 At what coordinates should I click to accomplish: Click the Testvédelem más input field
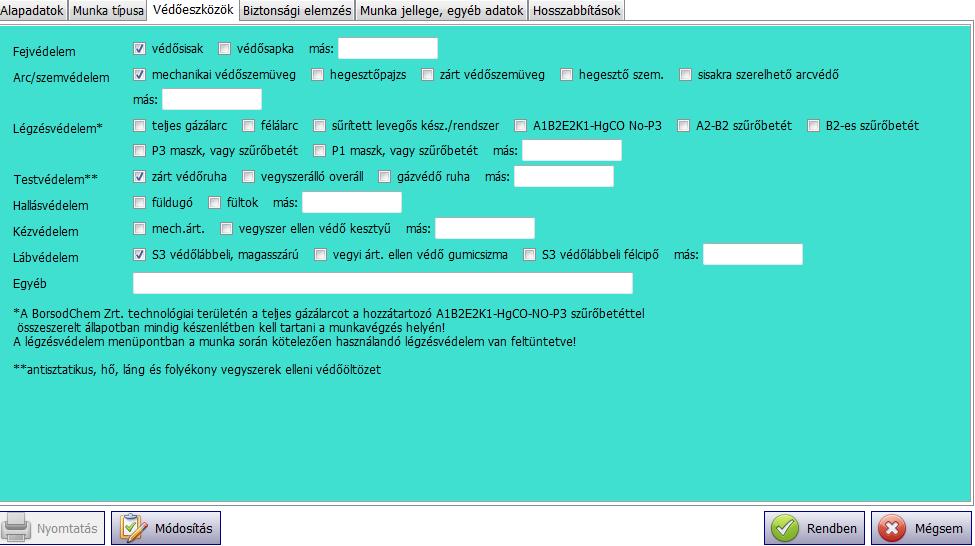click(564, 177)
